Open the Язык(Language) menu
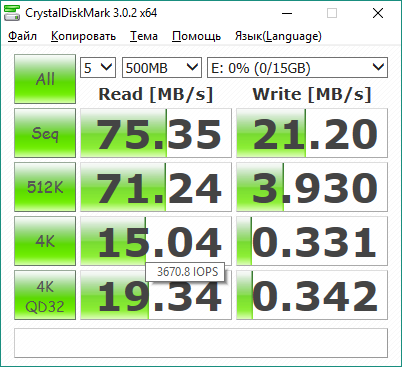 (278, 36)
